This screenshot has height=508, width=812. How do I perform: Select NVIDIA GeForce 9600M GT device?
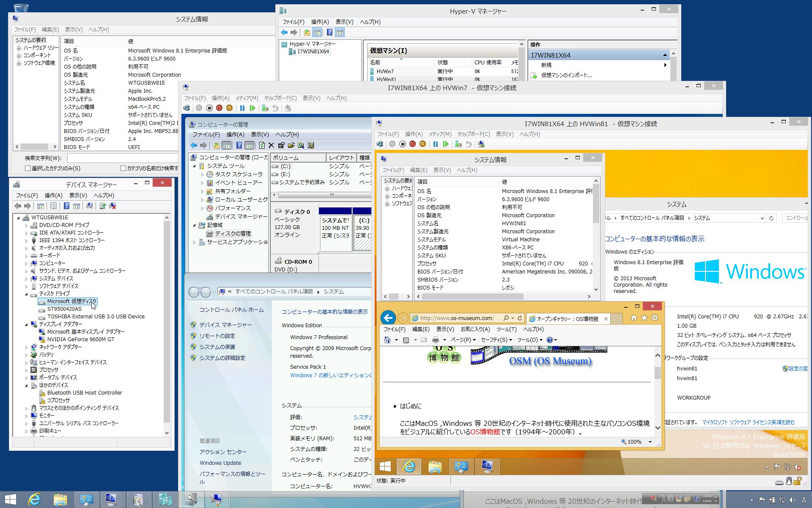(x=80, y=340)
